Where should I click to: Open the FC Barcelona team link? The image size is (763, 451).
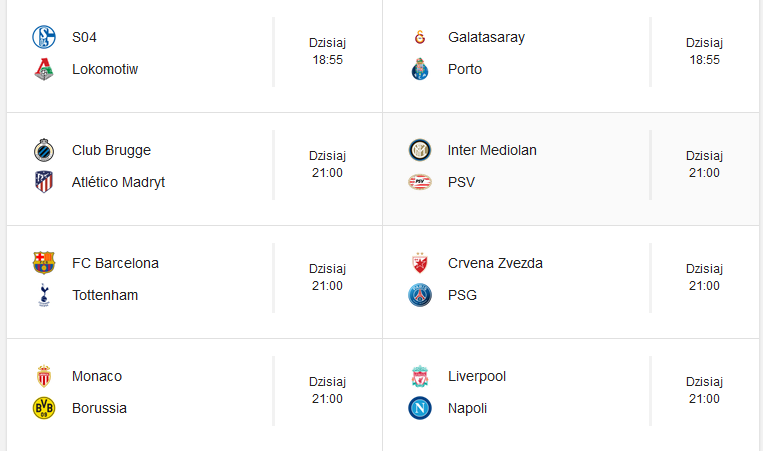coord(115,264)
